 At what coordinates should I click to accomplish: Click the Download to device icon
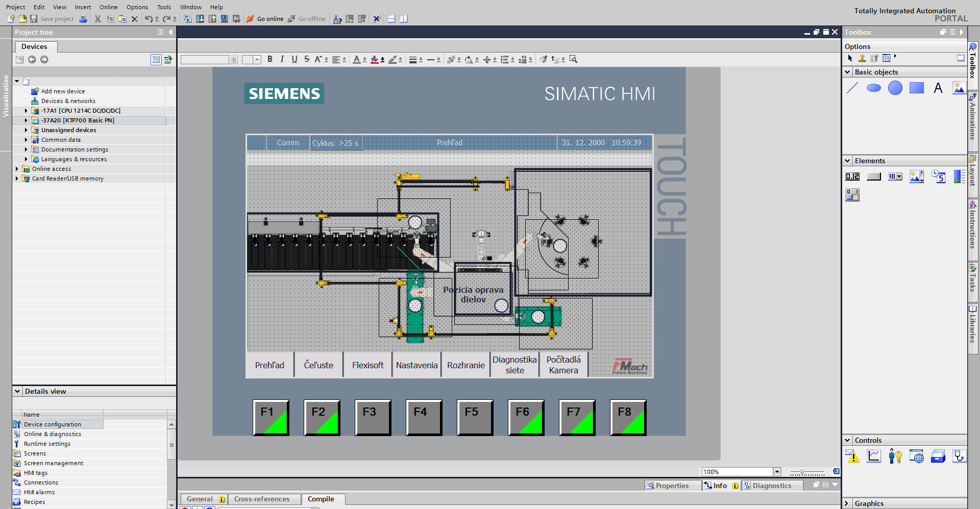pyautogui.click(x=200, y=19)
